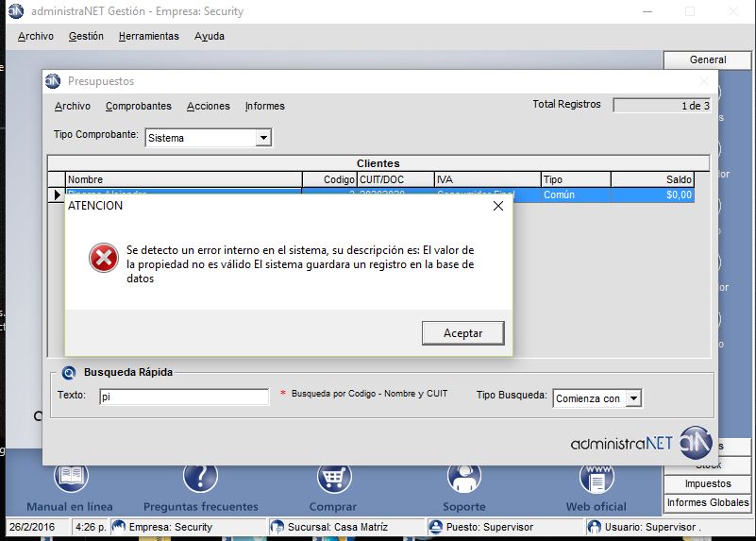
Task: Click the Presupuestos window title icon
Action: [53, 81]
